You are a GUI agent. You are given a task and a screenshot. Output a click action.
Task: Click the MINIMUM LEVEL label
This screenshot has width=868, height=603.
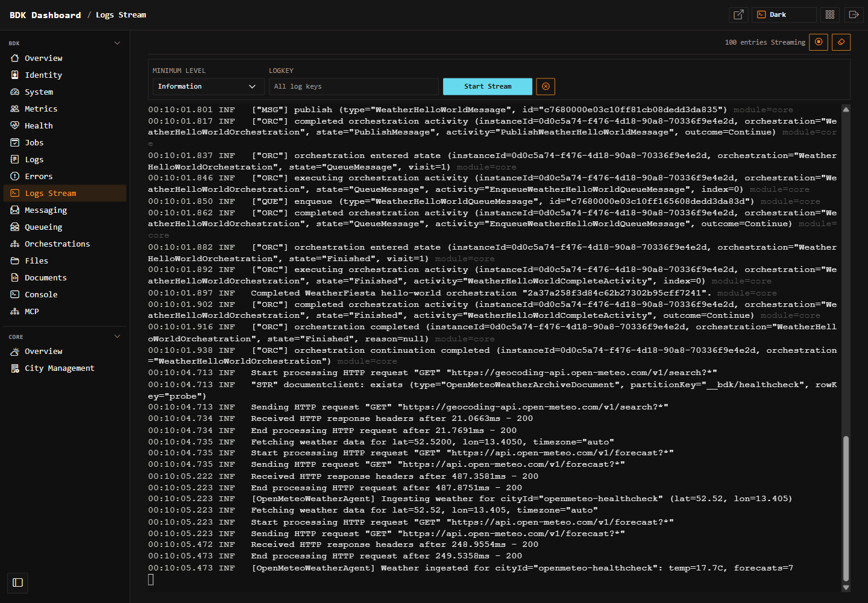coord(179,71)
